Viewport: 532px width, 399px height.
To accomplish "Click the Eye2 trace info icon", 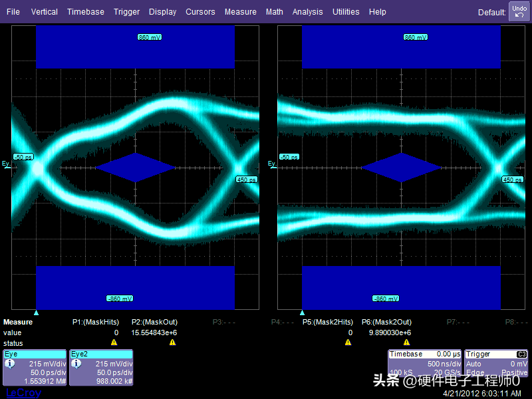I will 76,364.
